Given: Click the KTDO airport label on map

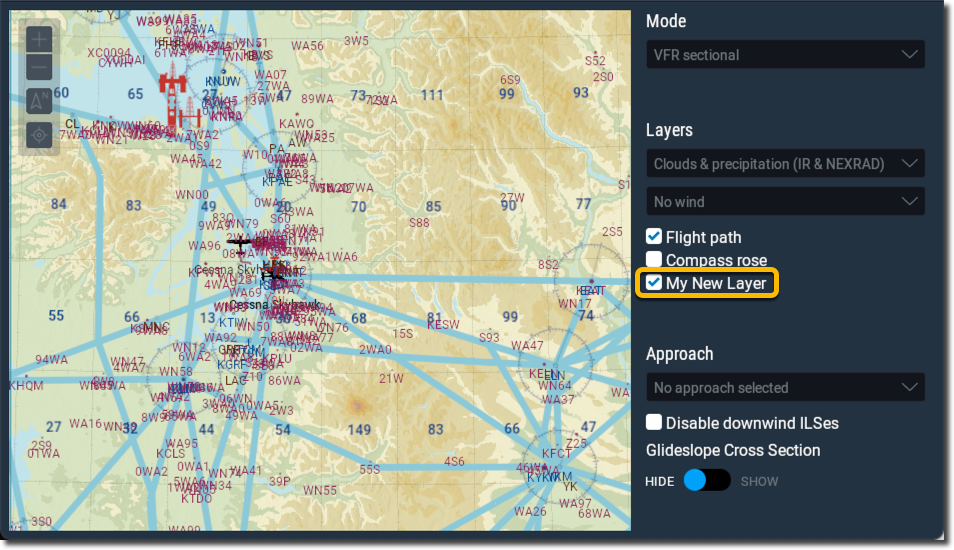Looking at the screenshot, I should [x=197, y=498].
